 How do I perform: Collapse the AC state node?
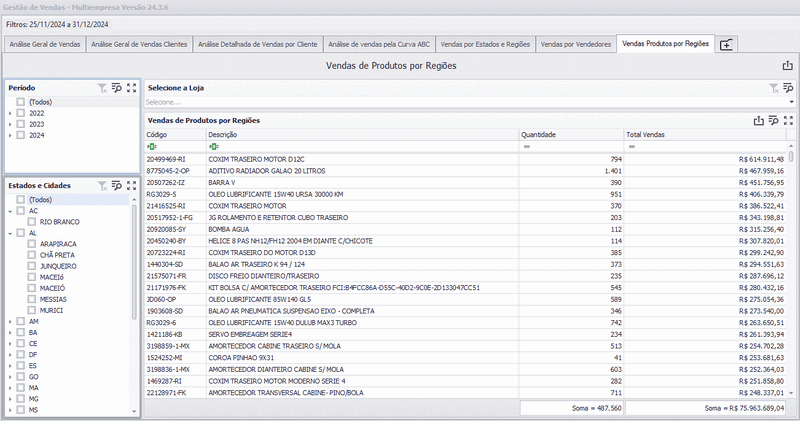(x=10, y=211)
